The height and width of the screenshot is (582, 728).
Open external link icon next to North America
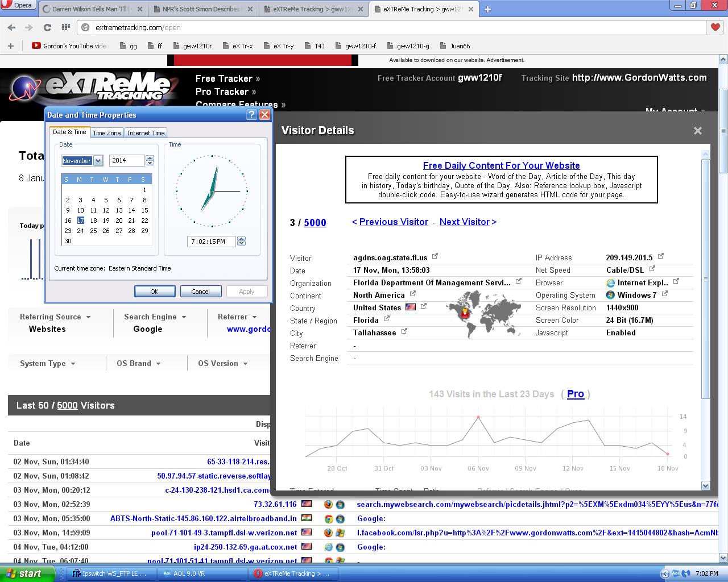click(413, 294)
